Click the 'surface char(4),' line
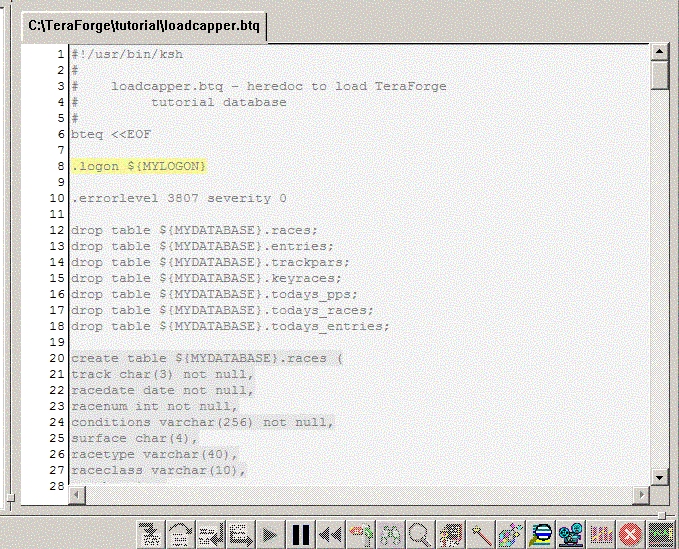The height and width of the screenshot is (549, 679). click(x=135, y=439)
